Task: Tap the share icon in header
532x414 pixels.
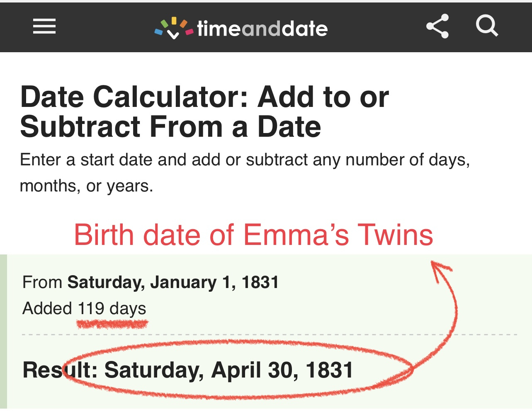Action: coord(437,27)
